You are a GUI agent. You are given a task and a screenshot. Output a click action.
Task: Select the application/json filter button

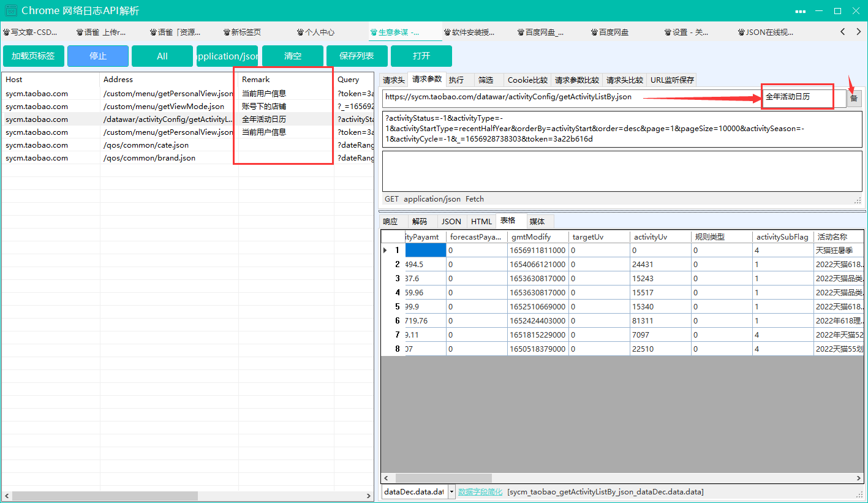(x=227, y=56)
